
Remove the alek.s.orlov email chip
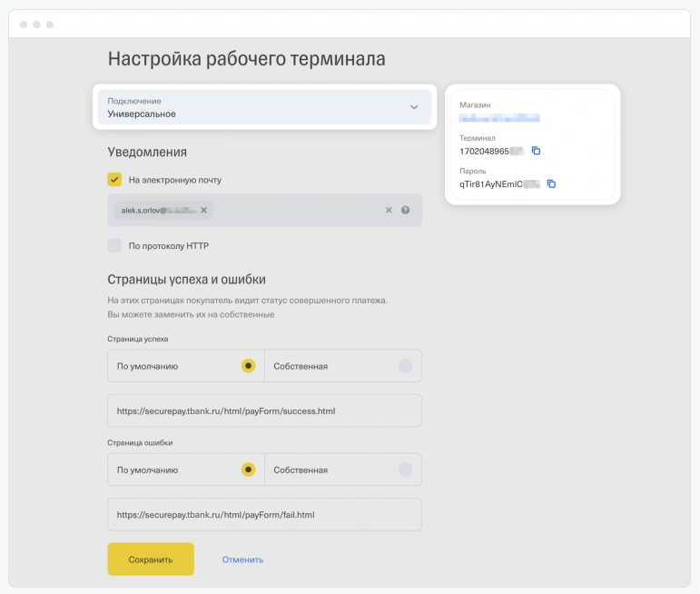coord(203,210)
